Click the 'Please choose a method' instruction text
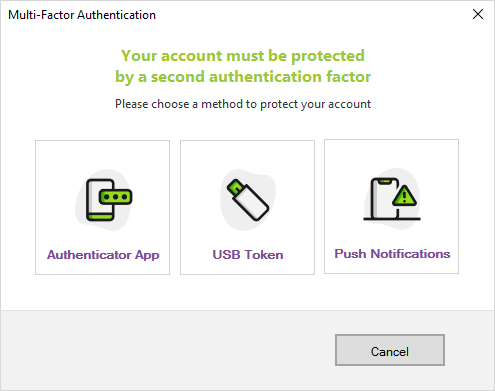The height and width of the screenshot is (391, 495). tap(243, 104)
